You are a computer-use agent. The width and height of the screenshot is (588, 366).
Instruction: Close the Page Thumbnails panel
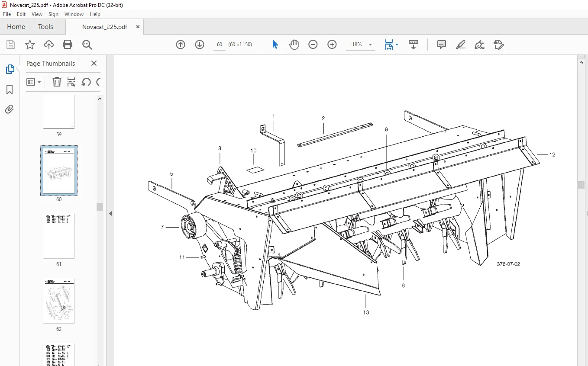94,63
